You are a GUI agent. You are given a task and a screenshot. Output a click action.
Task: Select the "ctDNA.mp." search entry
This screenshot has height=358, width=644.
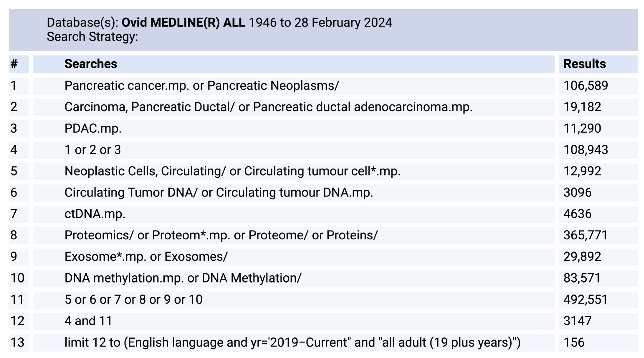pos(95,214)
